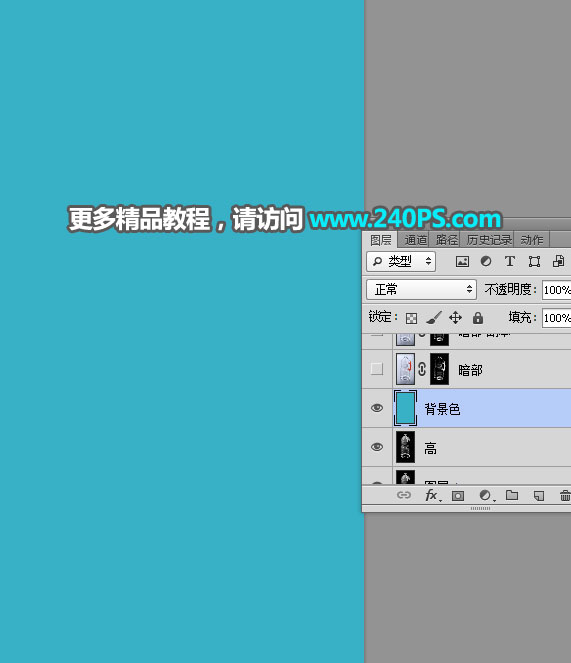Select the 高 layer name

click(x=430, y=448)
